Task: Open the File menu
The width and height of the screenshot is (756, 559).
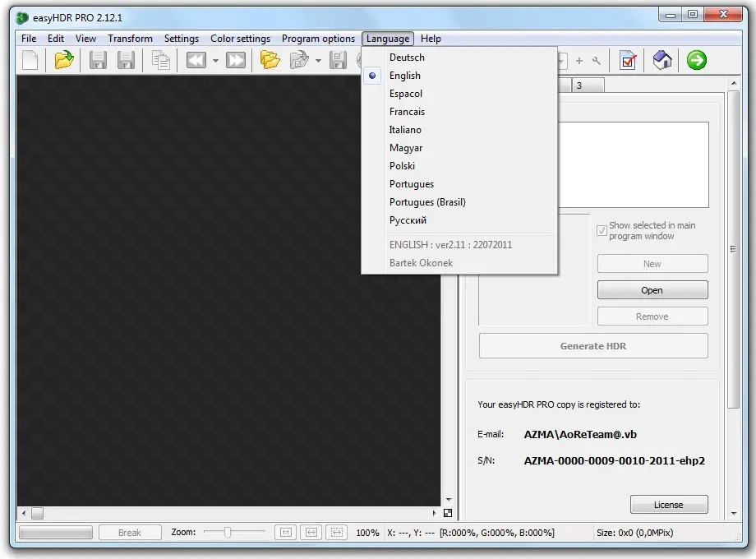Action: tap(29, 39)
